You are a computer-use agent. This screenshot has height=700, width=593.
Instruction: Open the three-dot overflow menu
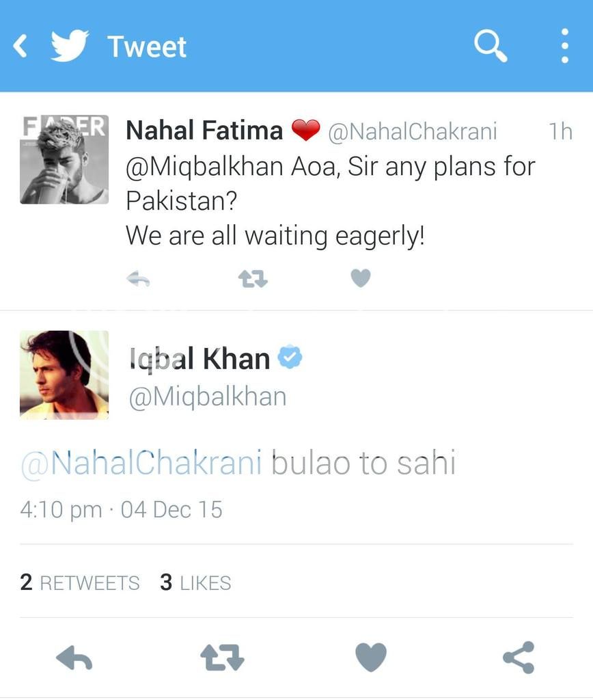pyautogui.click(x=564, y=46)
